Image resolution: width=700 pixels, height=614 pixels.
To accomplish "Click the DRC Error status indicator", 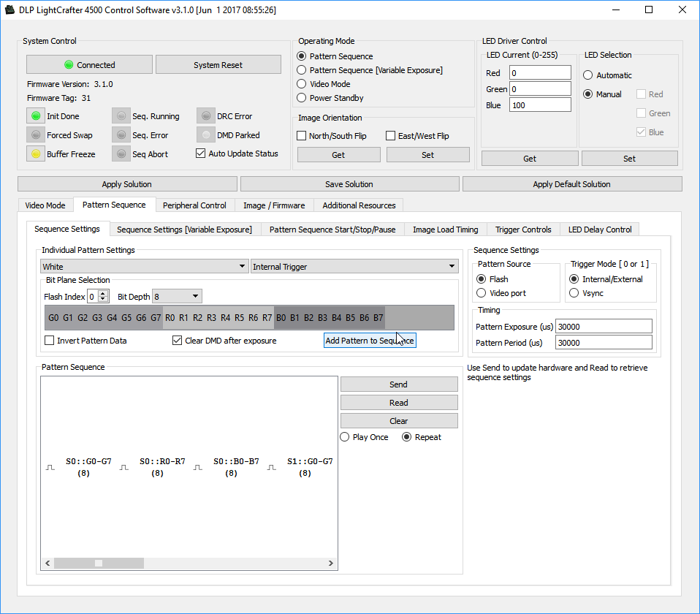I will coord(206,116).
